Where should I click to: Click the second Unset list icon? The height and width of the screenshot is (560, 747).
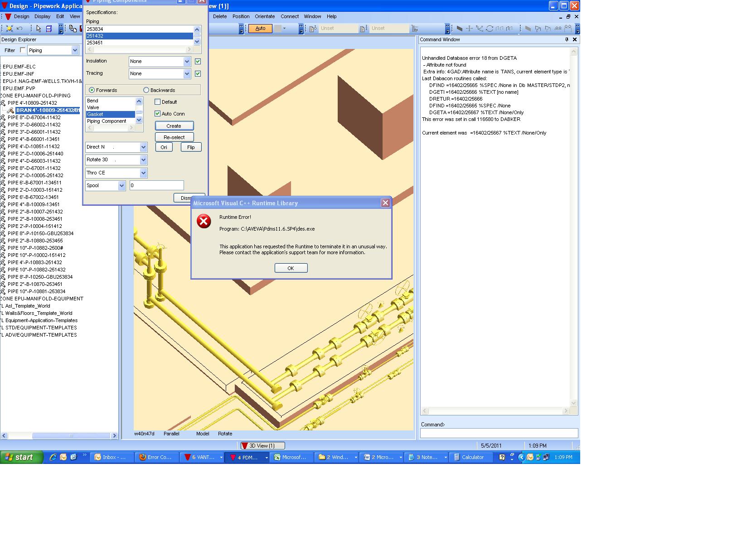tap(364, 29)
